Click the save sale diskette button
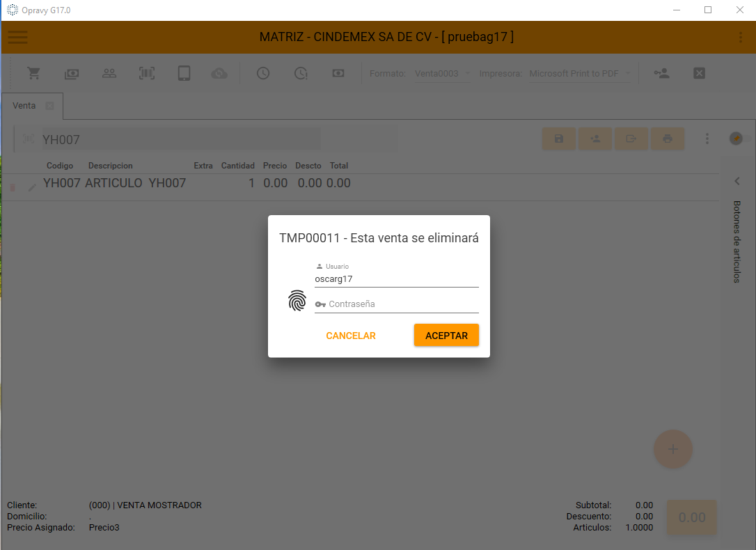Viewport: 756px width, 550px height. coord(559,139)
